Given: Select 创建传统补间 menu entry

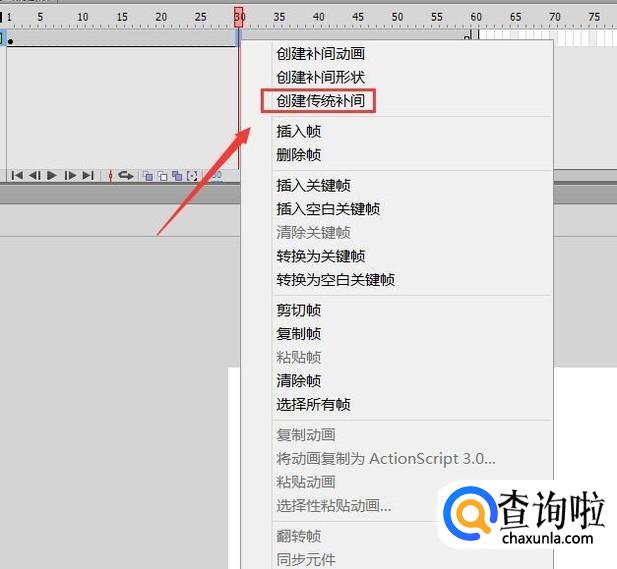Looking at the screenshot, I should coord(320,101).
